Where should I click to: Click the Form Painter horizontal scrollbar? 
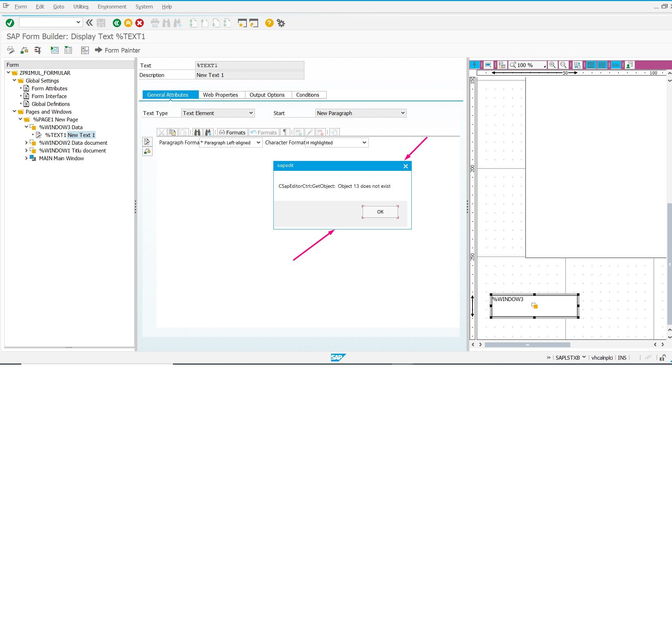coord(527,344)
